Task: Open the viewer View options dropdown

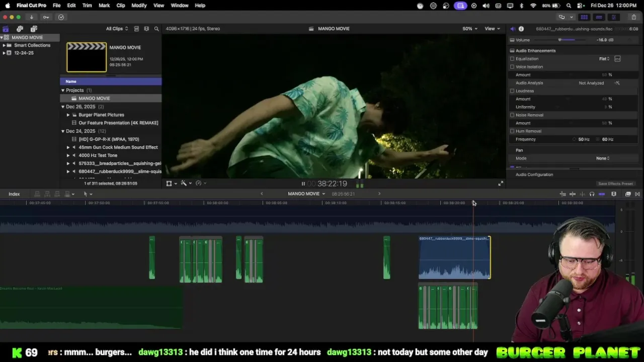Action: pyautogui.click(x=492, y=29)
